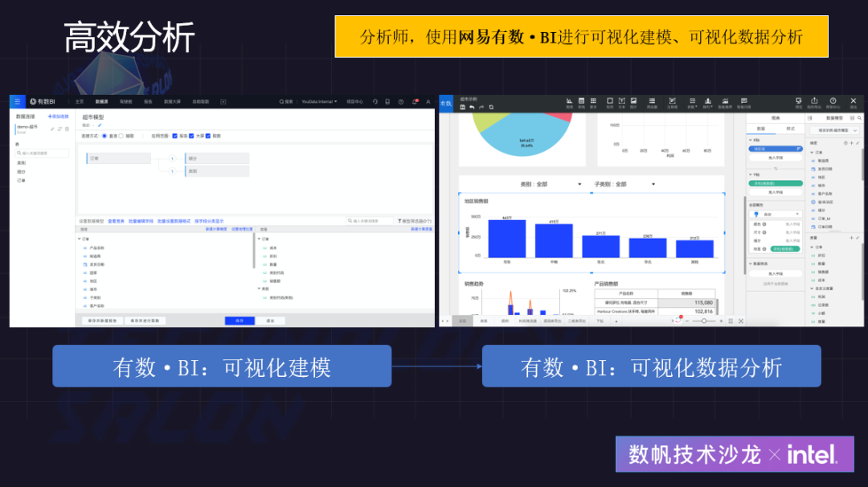Open 帮助中心 help center icon
868x487 pixels.
[833, 103]
